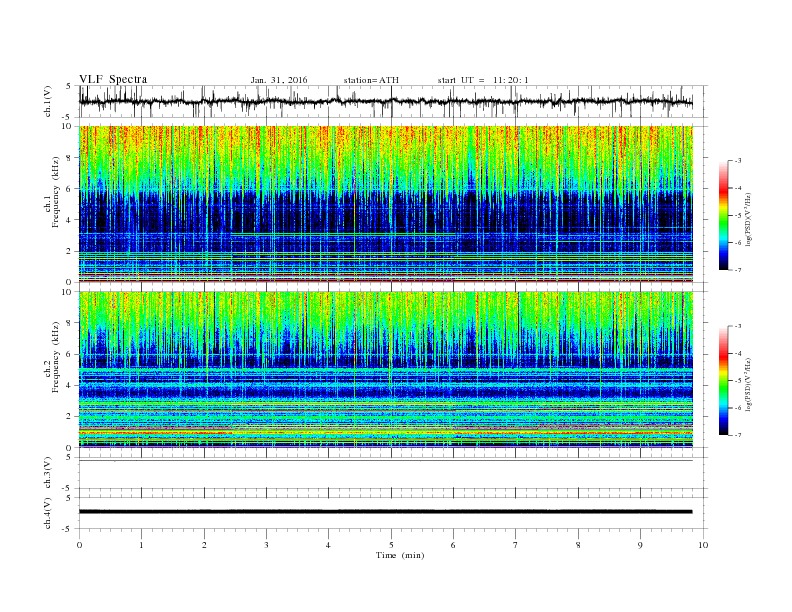Click the ch.1 voltage waveform trace
Image resolution: width=792 pixels, height=612 pixels.
386,102
